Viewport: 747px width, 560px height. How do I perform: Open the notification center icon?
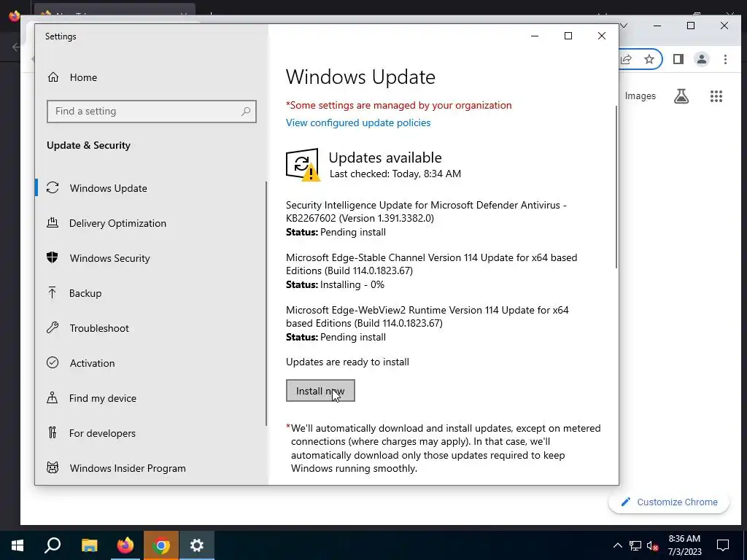coord(723,545)
